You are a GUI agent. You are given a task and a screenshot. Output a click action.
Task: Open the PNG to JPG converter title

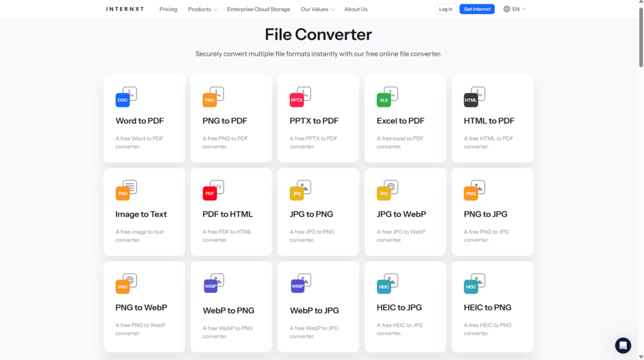pyautogui.click(x=486, y=214)
